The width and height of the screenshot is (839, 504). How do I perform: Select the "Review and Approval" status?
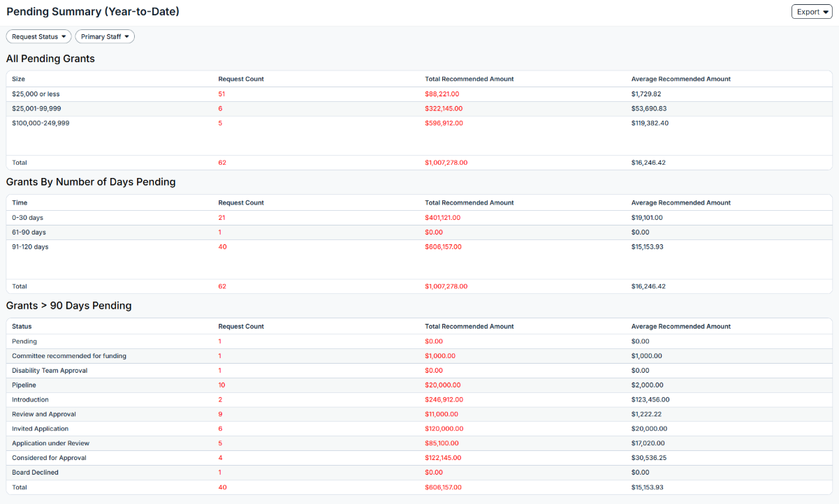pos(44,415)
